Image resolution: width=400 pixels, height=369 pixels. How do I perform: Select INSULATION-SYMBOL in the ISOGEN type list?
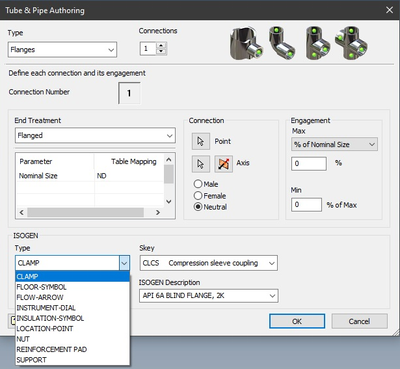pyautogui.click(x=73, y=318)
